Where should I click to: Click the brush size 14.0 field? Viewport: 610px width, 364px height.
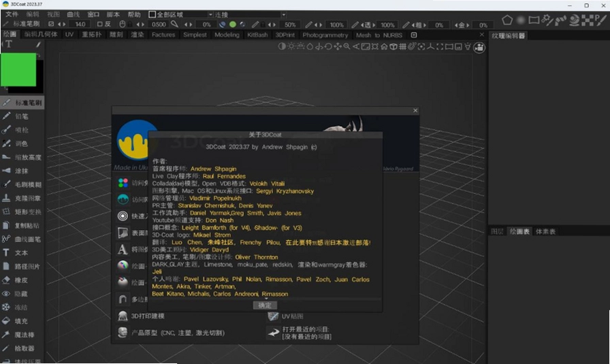80,24
